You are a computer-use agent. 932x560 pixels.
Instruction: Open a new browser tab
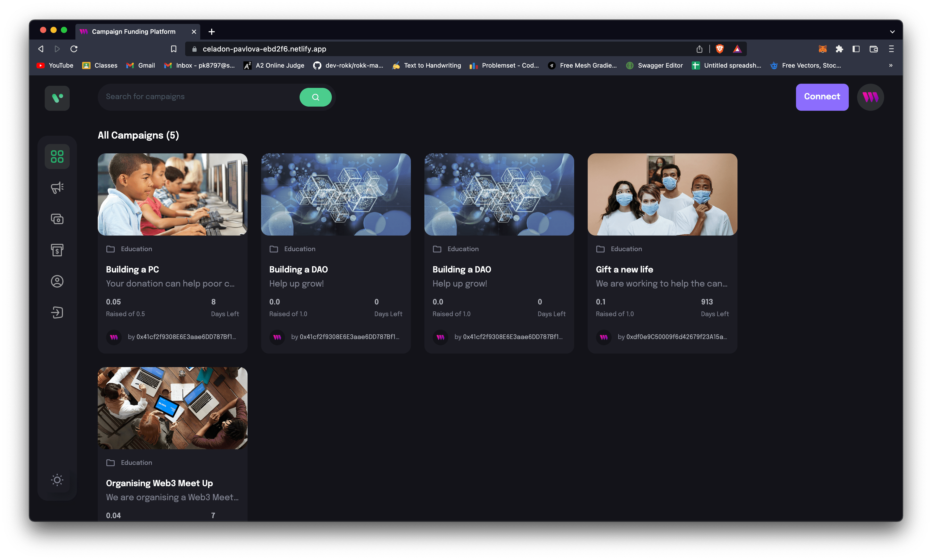click(211, 31)
